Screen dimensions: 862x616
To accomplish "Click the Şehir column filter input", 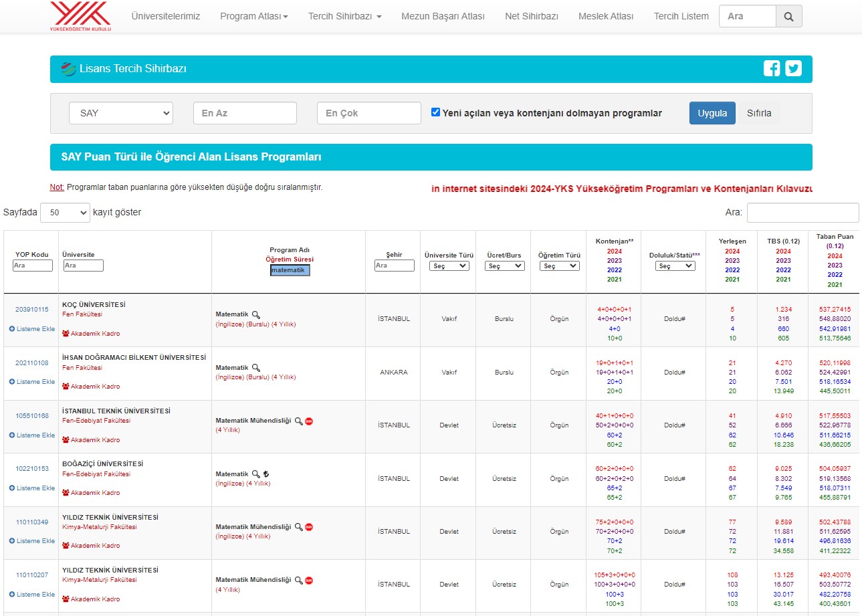I will 395,266.
